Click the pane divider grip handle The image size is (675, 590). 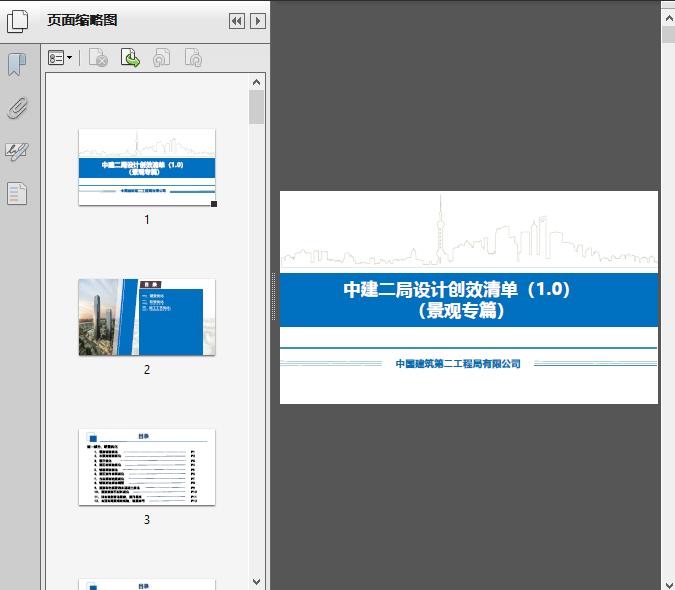pyautogui.click(x=273, y=297)
